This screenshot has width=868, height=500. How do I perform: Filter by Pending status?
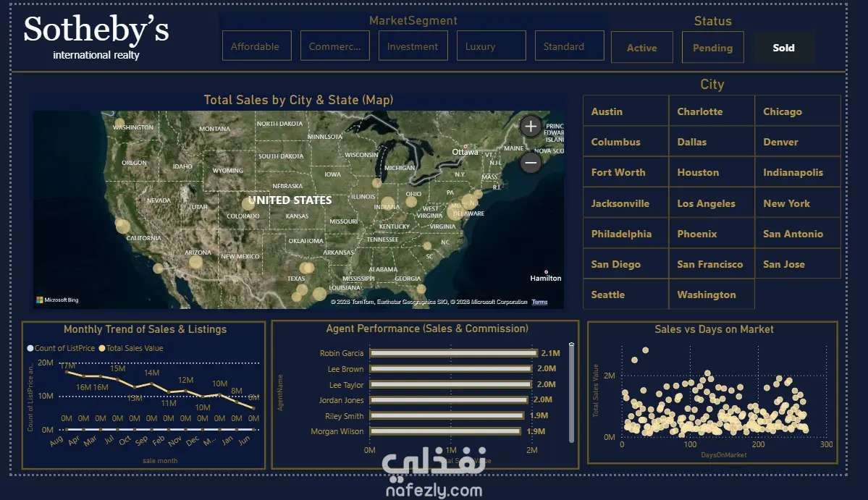pyautogui.click(x=713, y=48)
